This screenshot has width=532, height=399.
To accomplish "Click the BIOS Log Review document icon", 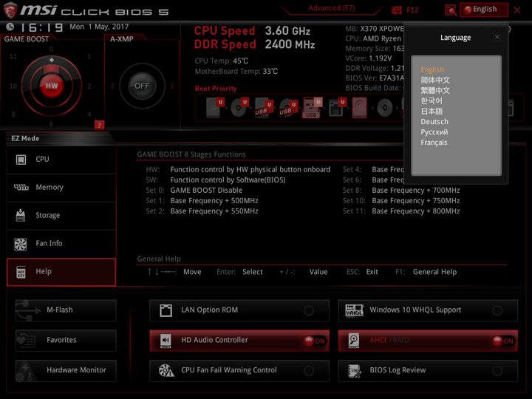I will click(x=355, y=371).
